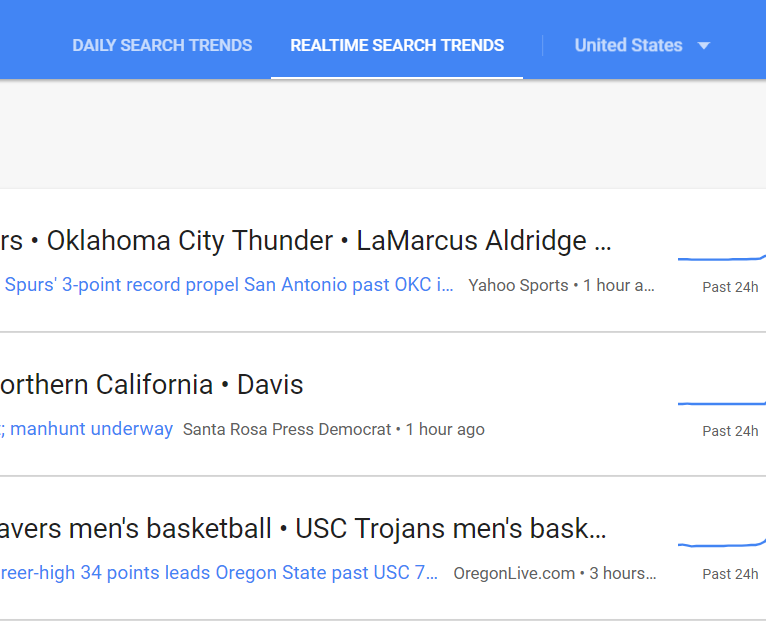Click "Past 24h" under the Thunder story chart
The width and height of the screenshot is (766, 621).
pos(730,287)
